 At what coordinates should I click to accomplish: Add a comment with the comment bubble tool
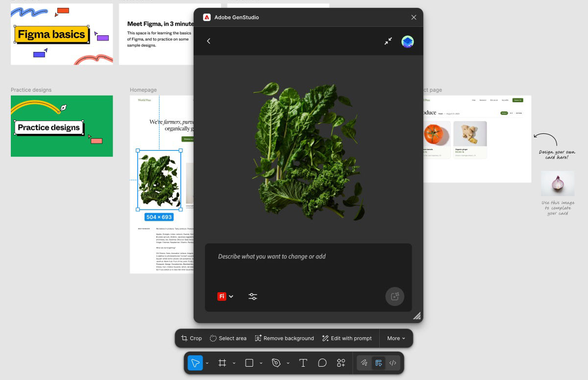click(x=322, y=363)
